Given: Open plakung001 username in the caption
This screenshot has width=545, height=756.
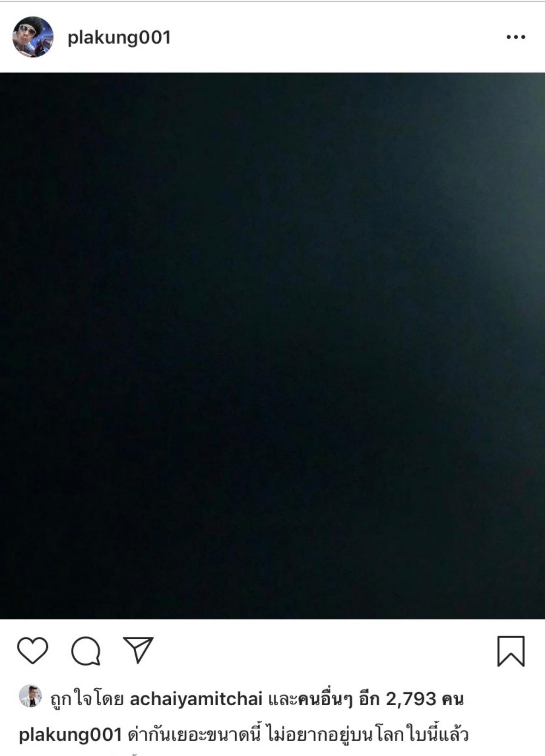Looking at the screenshot, I should (71, 735).
